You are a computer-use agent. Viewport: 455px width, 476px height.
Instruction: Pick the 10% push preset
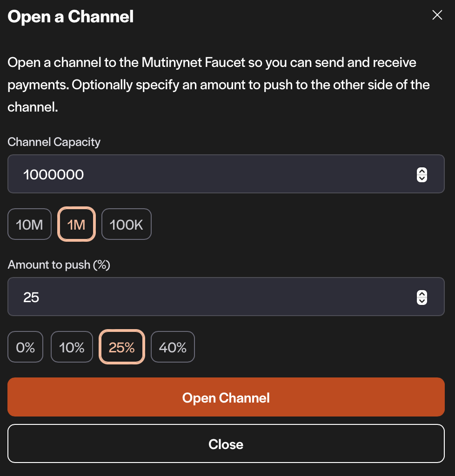[72, 347]
